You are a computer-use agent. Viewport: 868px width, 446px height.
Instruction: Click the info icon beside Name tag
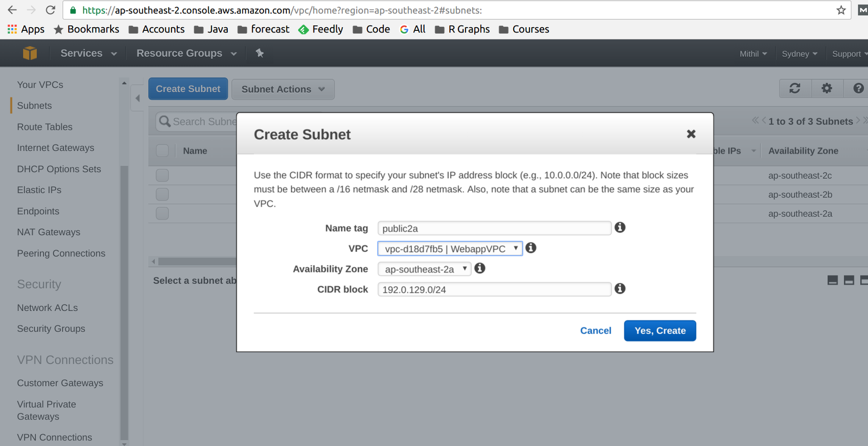pos(620,228)
